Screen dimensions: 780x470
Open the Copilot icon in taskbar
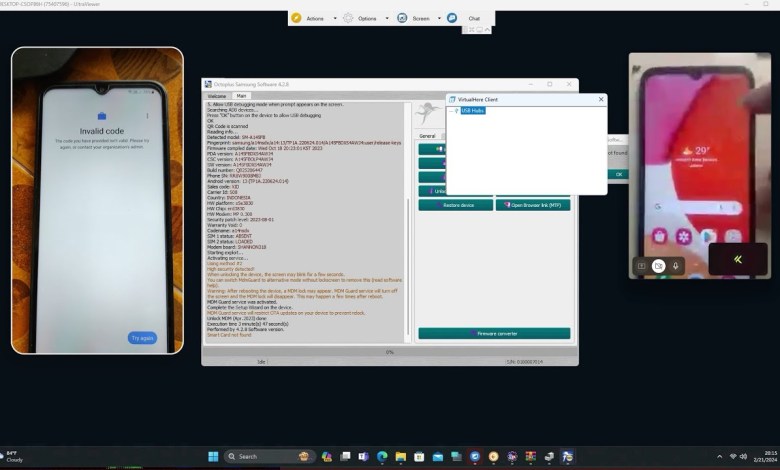pyautogui.click(x=326, y=457)
